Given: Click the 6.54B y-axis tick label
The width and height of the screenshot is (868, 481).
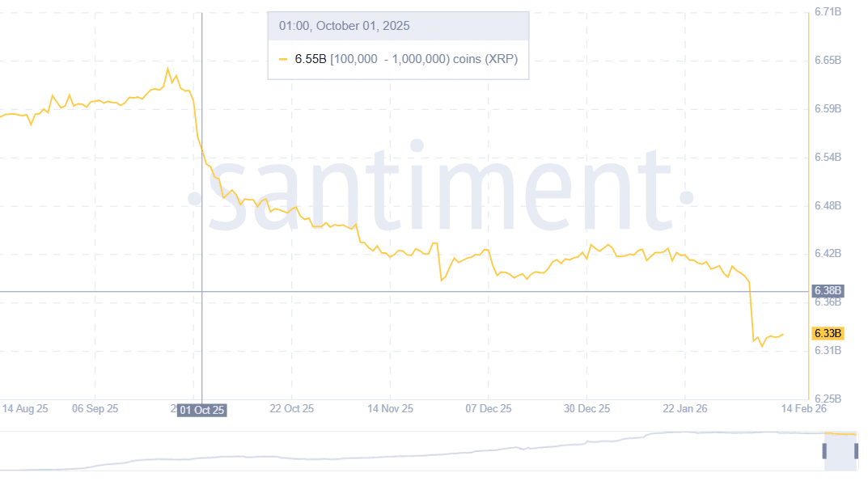Looking at the screenshot, I should [x=827, y=157].
